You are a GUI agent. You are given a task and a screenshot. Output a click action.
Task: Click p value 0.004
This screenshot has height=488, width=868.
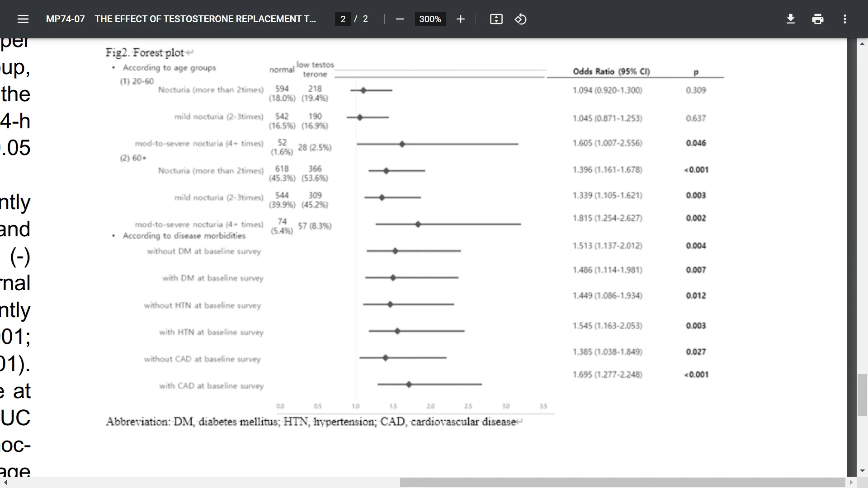(x=695, y=245)
